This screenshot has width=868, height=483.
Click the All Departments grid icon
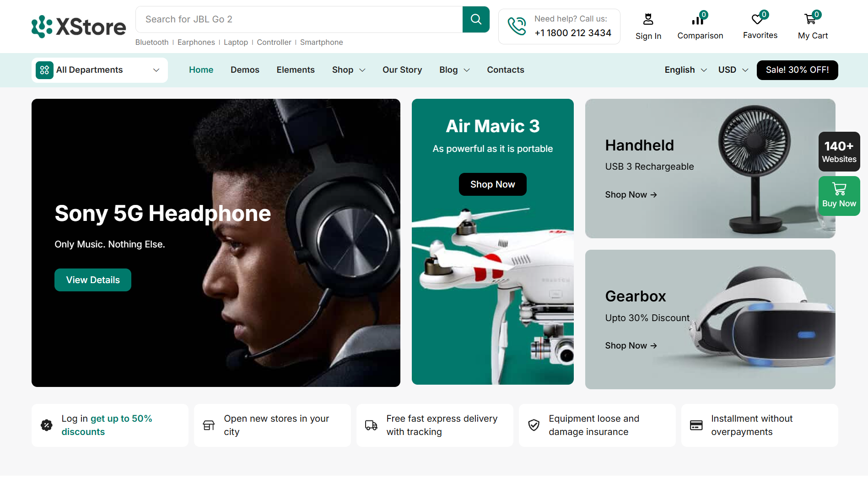[44, 70]
